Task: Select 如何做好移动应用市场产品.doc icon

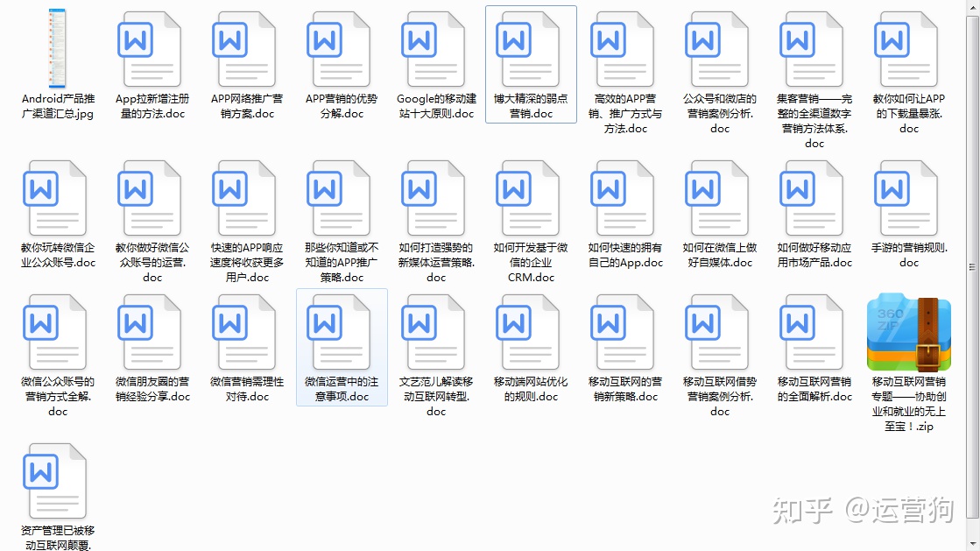Action: (811, 198)
